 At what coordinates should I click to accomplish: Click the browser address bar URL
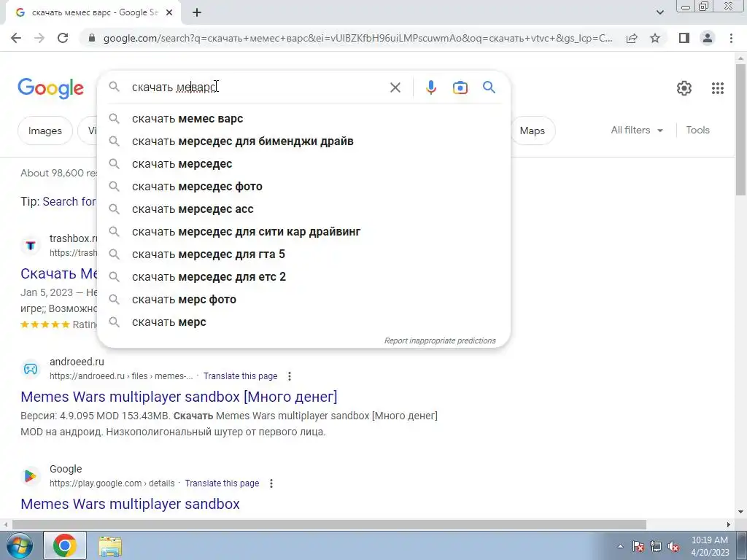pyautogui.click(x=357, y=38)
